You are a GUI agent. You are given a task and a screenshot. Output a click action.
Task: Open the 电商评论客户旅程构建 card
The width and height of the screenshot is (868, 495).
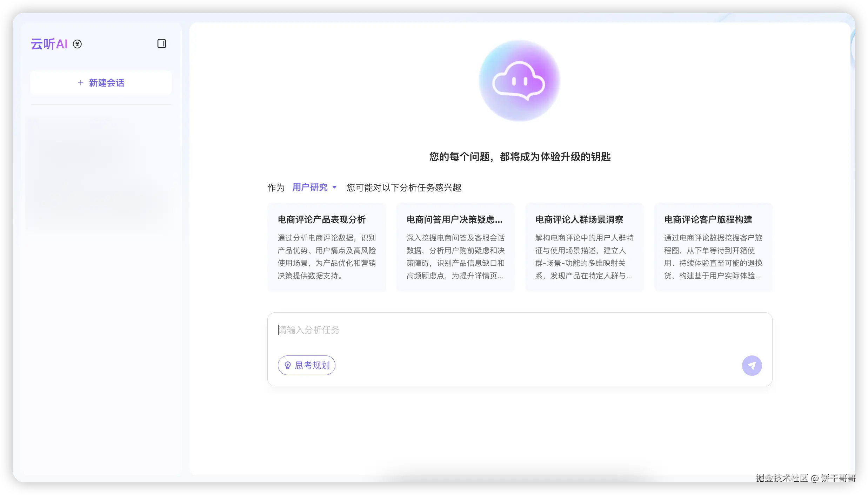(708, 220)
